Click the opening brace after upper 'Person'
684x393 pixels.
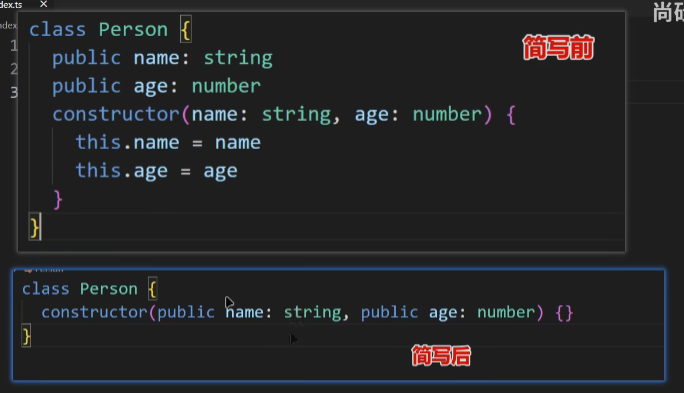pyautogui.click(x=185, y=30)
